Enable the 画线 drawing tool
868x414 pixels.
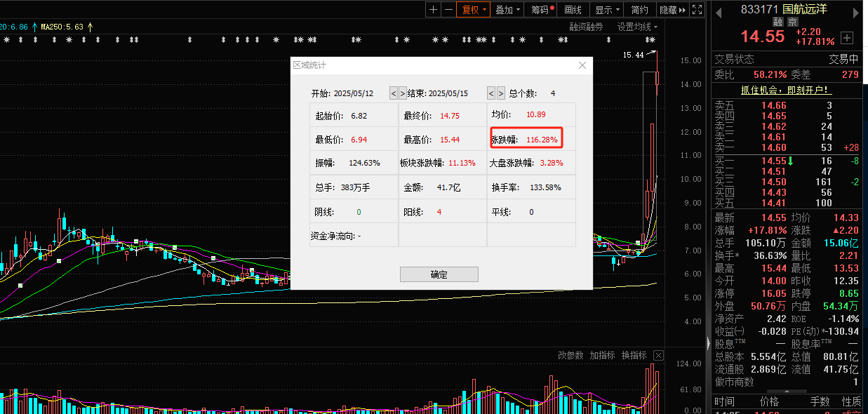point(573,10)
